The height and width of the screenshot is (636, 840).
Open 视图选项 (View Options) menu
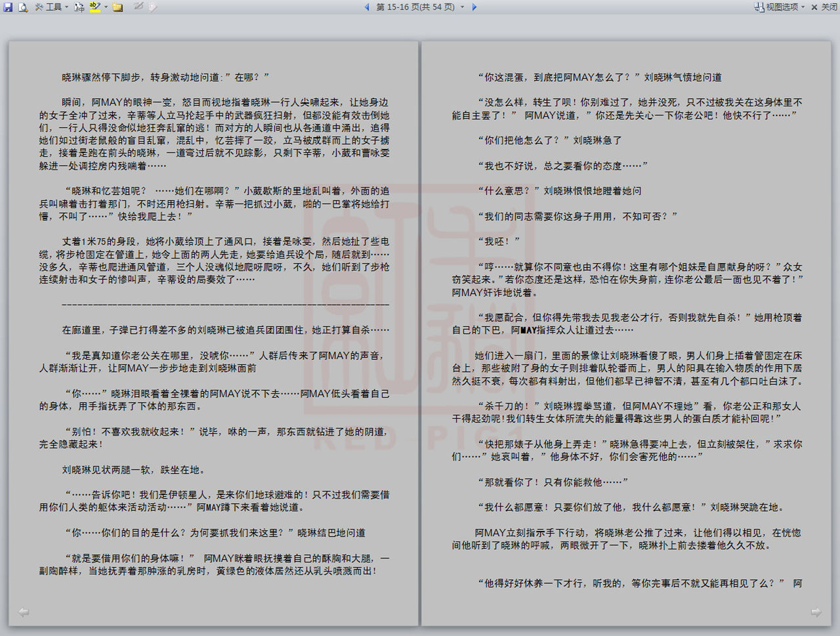point(778,7)
